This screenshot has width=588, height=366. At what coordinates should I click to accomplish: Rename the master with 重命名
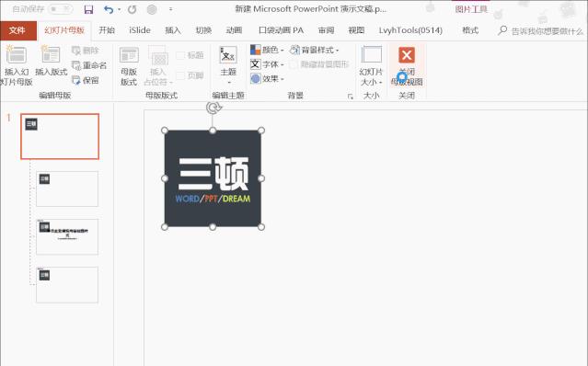[x=89, y=65]
